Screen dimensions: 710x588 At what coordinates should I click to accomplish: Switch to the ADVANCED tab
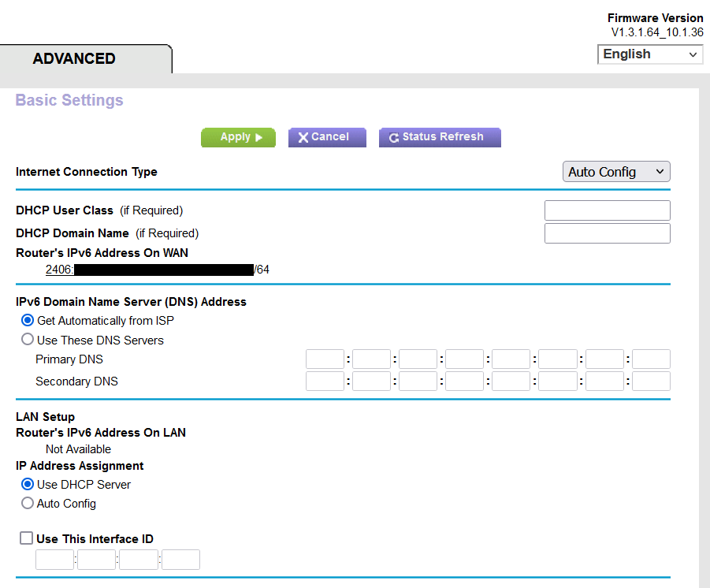point(73,58)
